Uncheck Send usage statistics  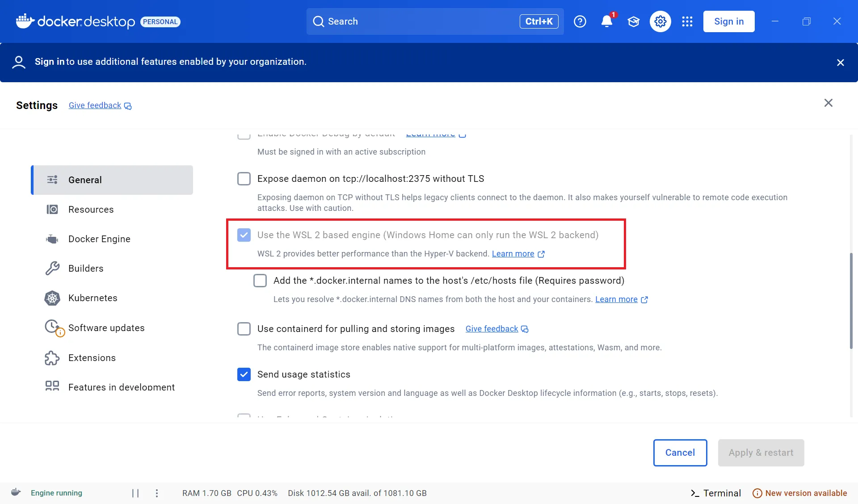click(244, 374)
